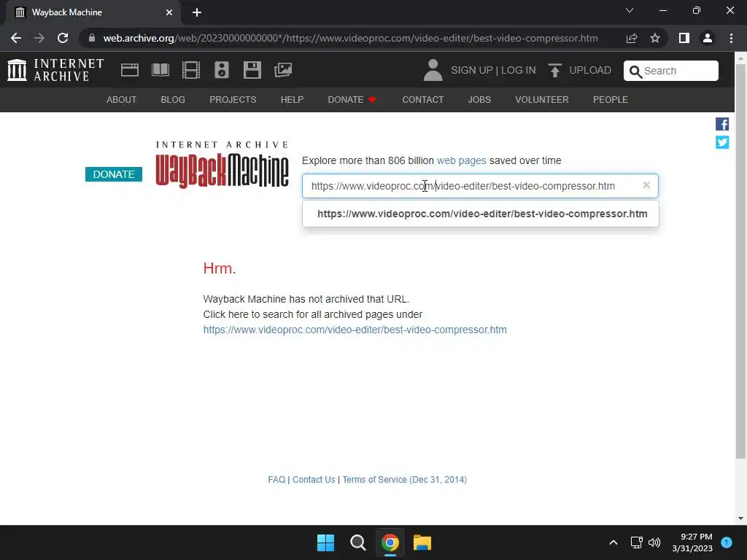Reload the page in Chrome
This screenshot has height=560, width=747.
pos(63,38)
